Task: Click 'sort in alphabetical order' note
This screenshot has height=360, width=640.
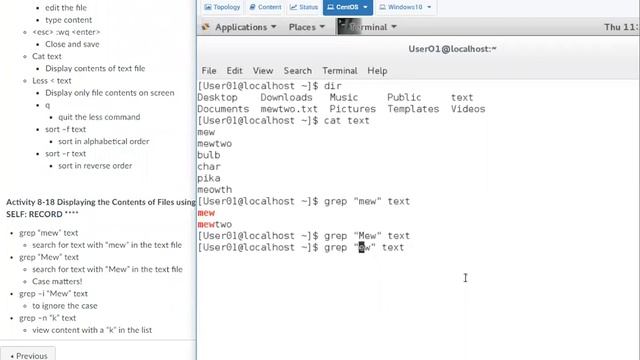Action: [x=104, y=142]
